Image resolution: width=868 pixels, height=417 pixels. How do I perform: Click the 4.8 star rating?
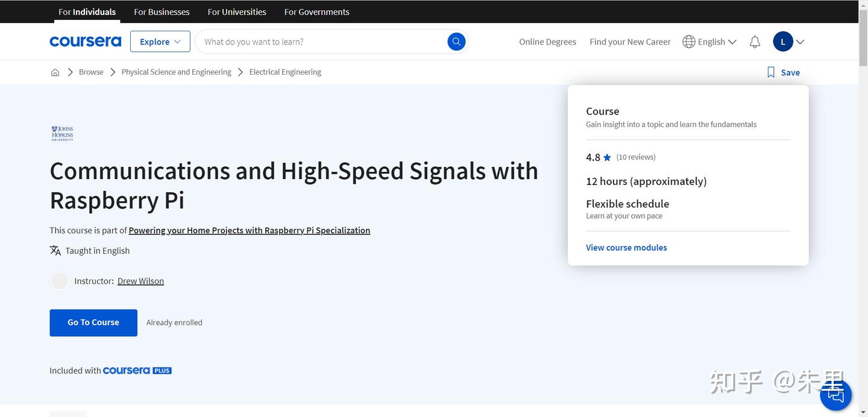(599, 157)
